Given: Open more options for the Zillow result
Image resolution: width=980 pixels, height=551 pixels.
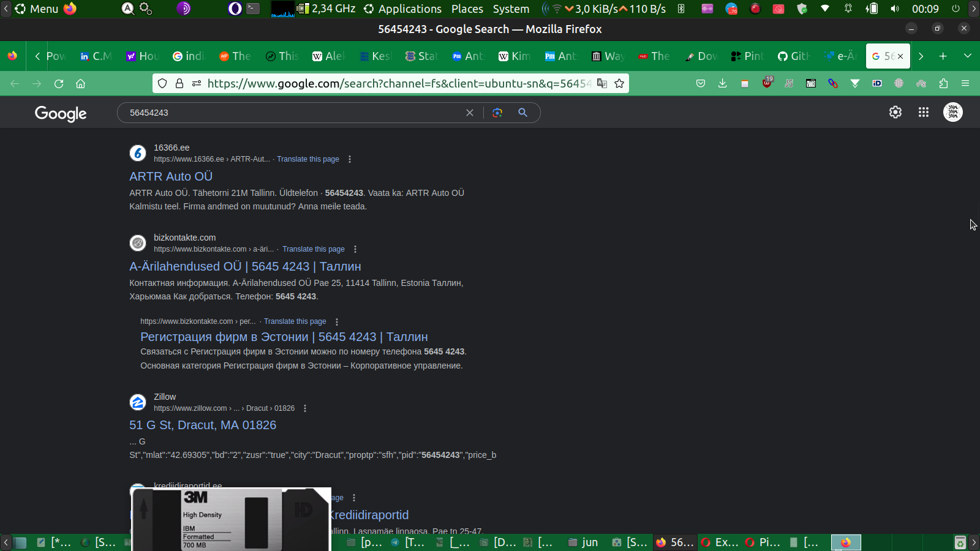Looking at the screenshot, I should coord(305,408).
